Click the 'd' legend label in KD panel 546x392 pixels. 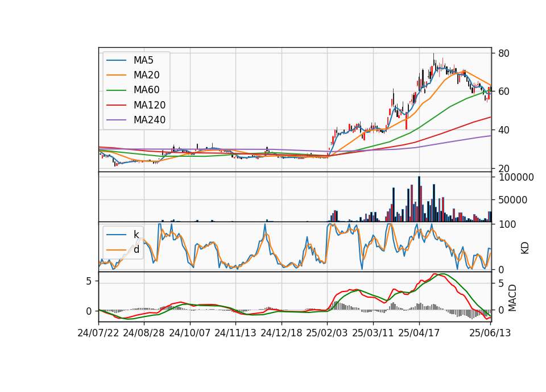(136, 249)
